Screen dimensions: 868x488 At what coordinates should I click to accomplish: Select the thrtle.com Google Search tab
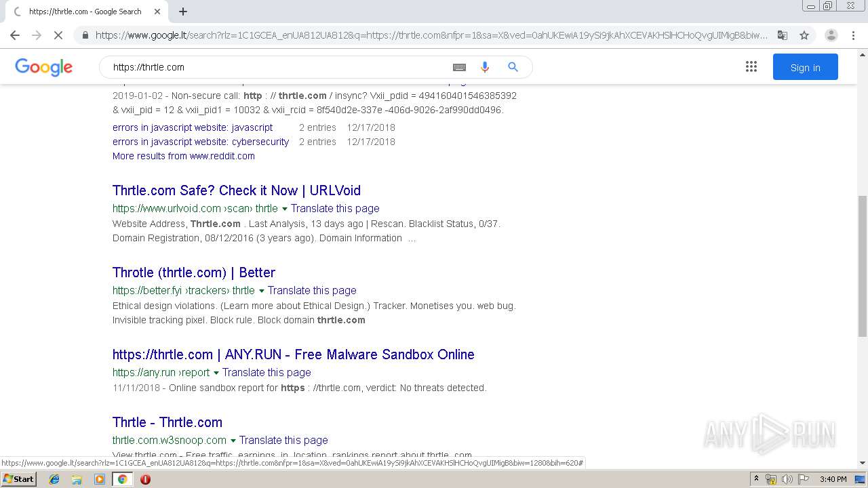[85, 12]
